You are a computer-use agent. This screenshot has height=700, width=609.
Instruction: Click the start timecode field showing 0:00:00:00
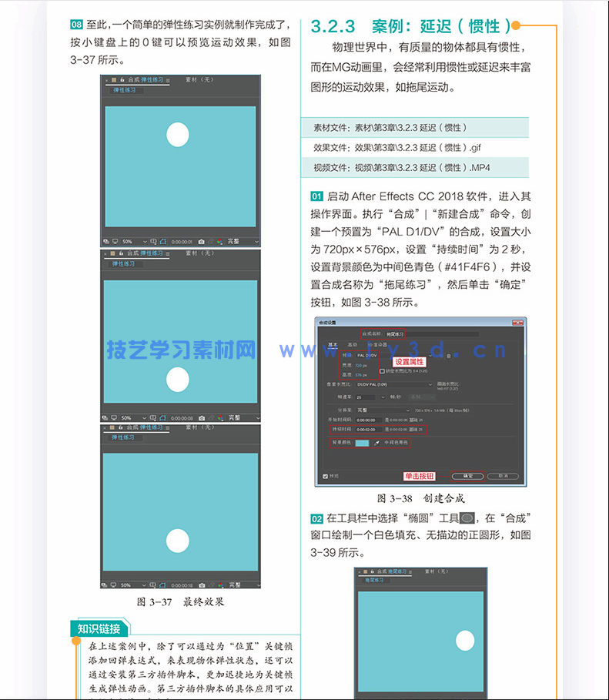pyautogui.click(x=370, y=420)
